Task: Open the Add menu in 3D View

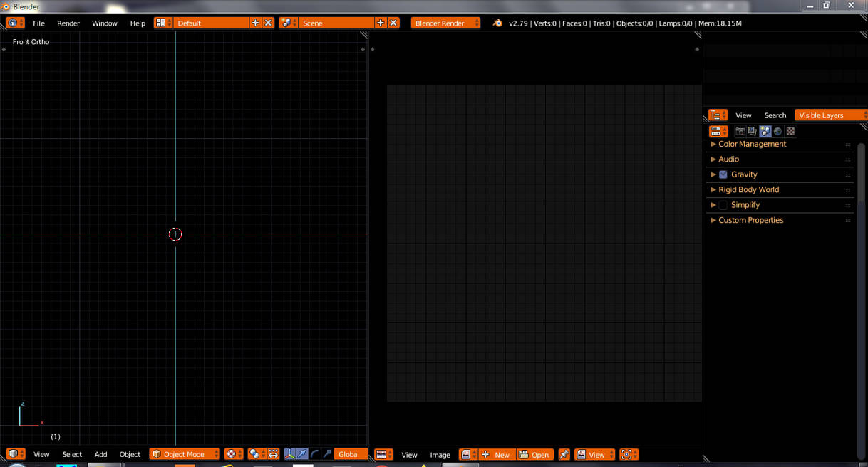Action: [100, 453]
